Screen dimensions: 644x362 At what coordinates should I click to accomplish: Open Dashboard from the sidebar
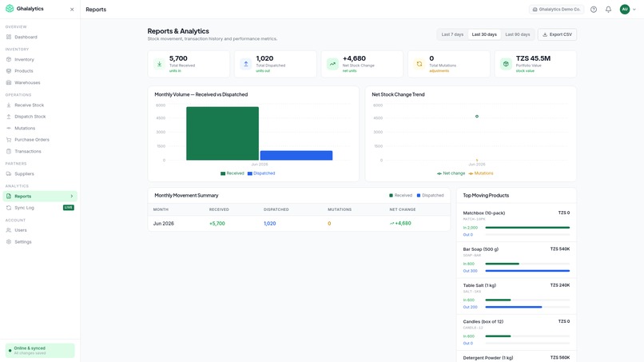(x=40, y=37)
